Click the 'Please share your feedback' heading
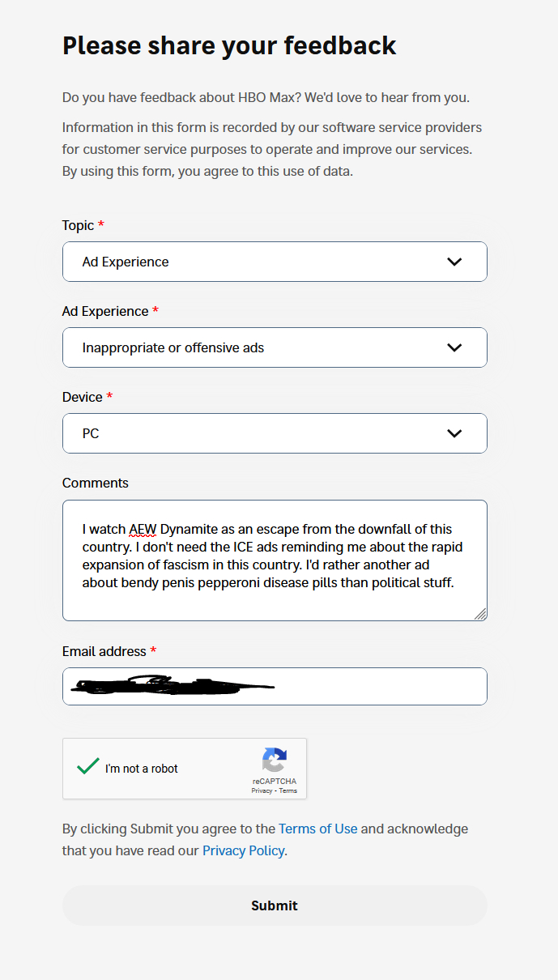 [x=229, y=45]
